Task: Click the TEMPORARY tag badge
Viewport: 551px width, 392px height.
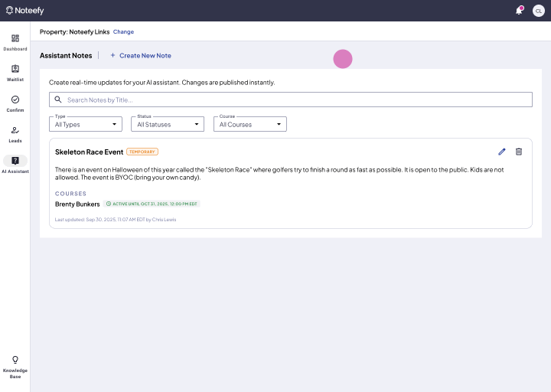Action: [142, 152]
